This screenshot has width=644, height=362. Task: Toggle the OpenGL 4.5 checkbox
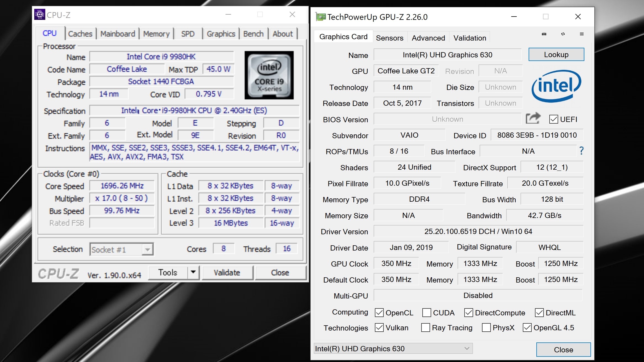(x=527, y=328)
